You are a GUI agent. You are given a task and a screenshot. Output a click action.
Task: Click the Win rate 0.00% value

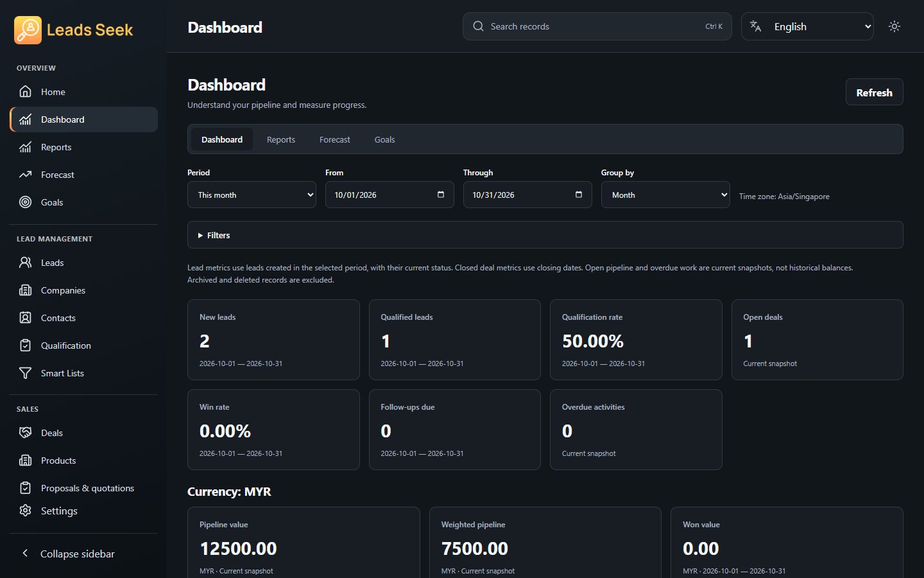tap(225, 431)
